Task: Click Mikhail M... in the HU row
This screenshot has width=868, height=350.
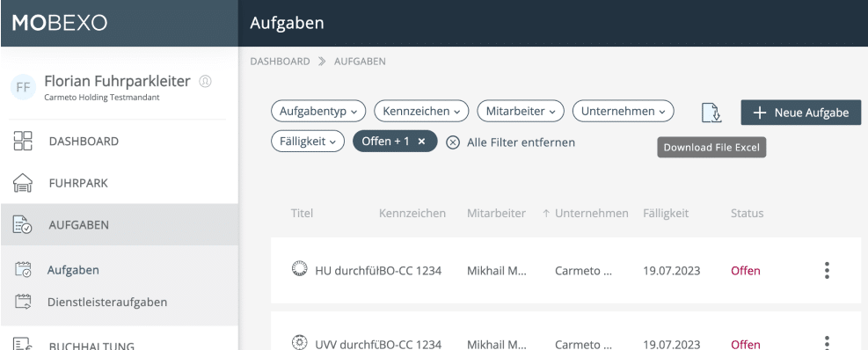Action: coord(497,271)
